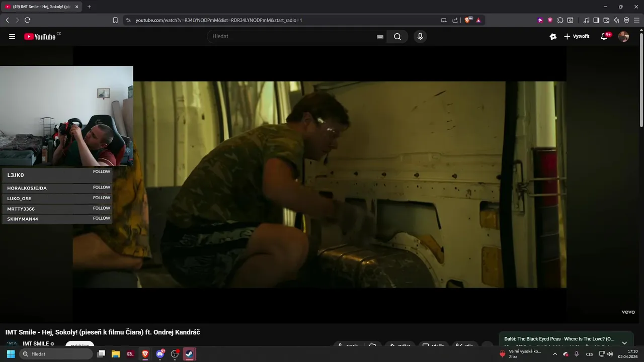Screen dimensions: 644x362
Task: Open Brave Rewards triangle icon
Action: click(x=478, y=20)
